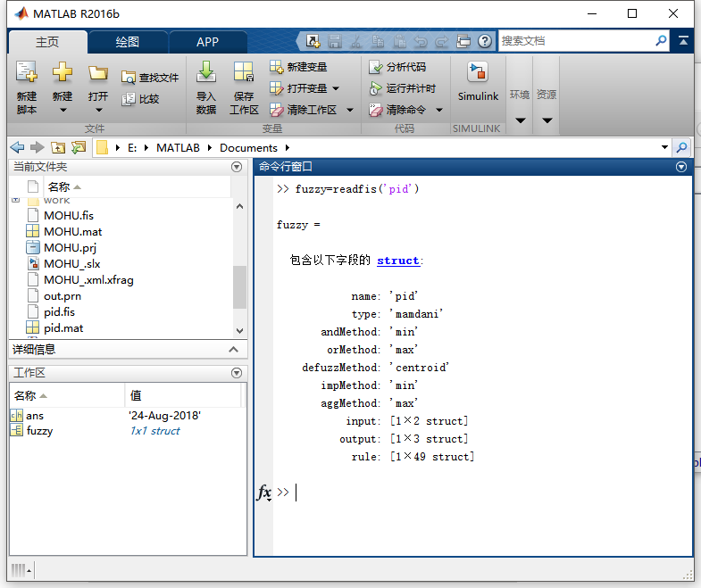The height and width of the screenshot is (588, 701).
Task: Switch to the Home (主页) tab
Action: 47,42
